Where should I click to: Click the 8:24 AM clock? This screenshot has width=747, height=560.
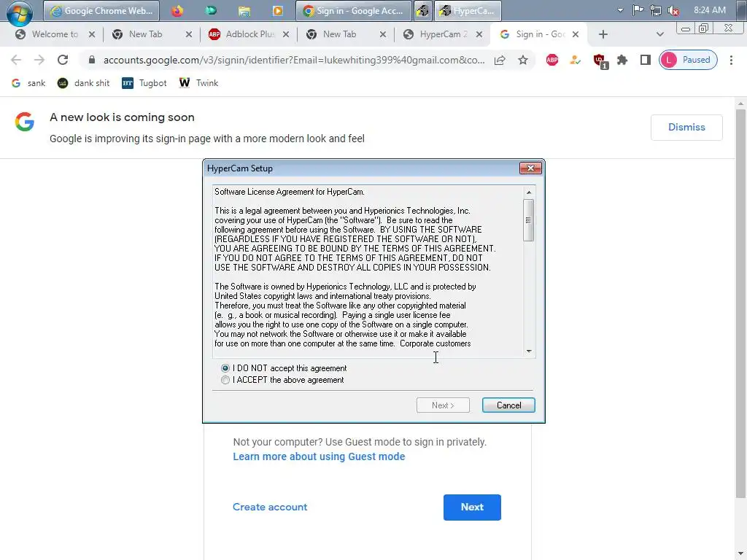coord(710,10)
